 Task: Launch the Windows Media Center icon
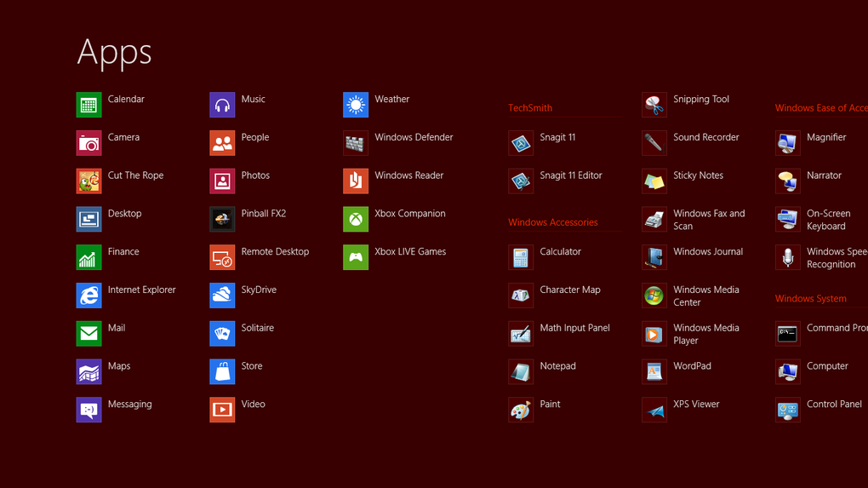pyautogui.click(x=654, y=296)
